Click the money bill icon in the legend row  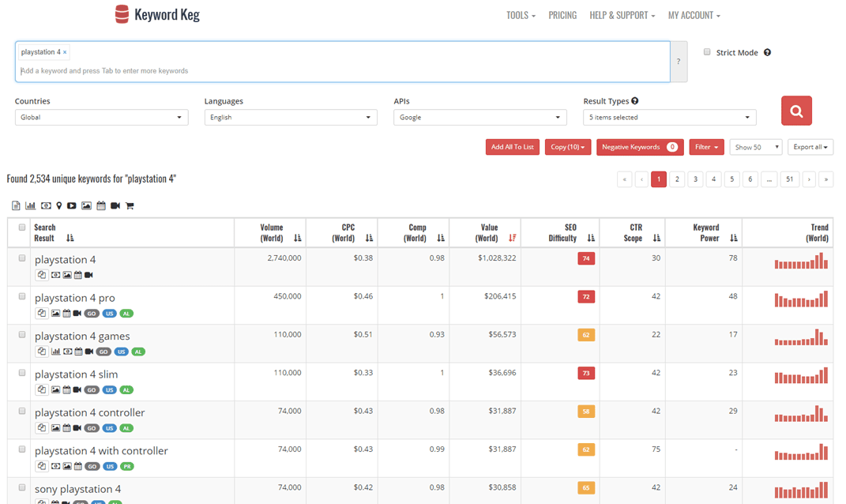click(x=46, y=205)
